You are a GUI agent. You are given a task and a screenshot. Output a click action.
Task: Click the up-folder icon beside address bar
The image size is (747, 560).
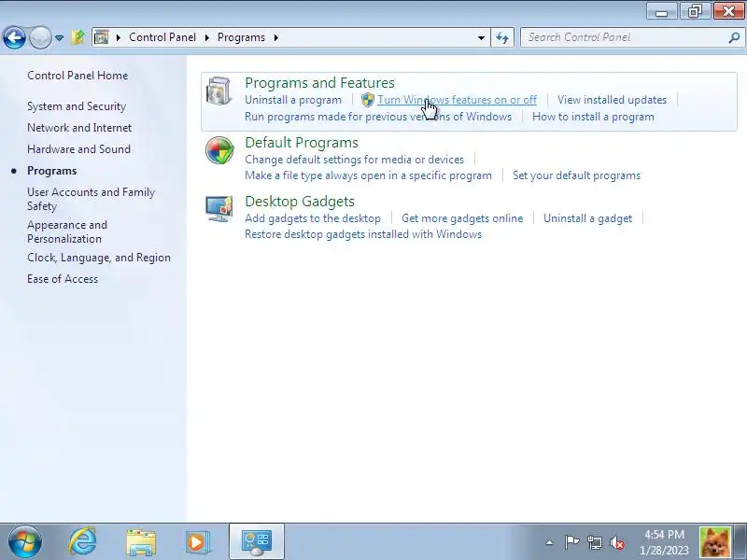[x=78, y=37]
